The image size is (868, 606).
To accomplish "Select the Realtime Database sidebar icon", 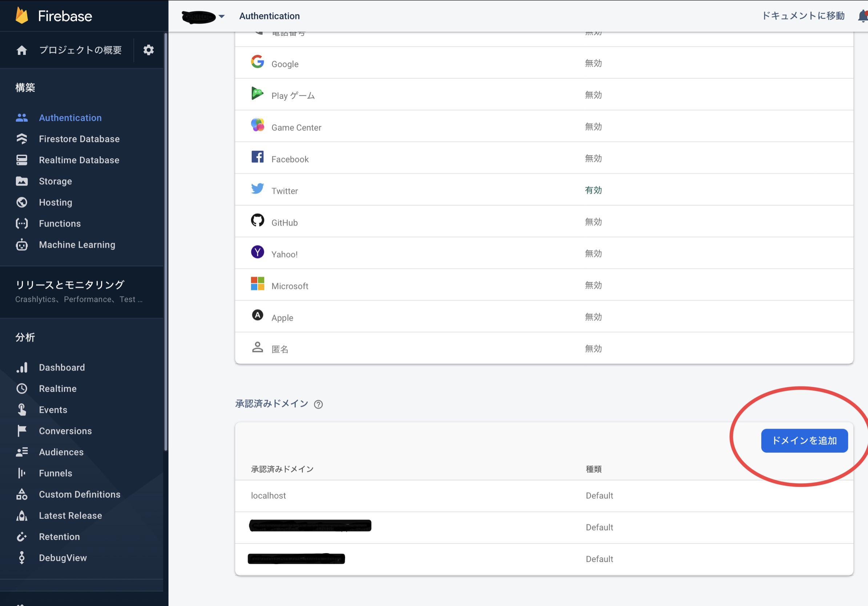I will coord(21,160).
